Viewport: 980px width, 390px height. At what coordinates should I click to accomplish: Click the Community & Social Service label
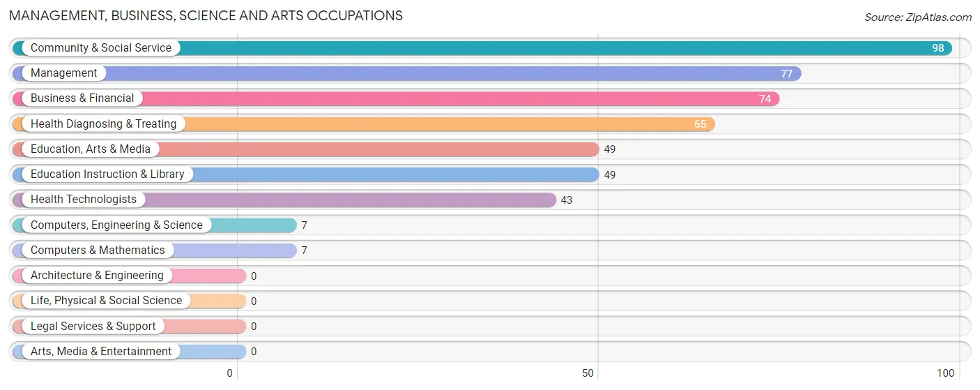[101, 48]
